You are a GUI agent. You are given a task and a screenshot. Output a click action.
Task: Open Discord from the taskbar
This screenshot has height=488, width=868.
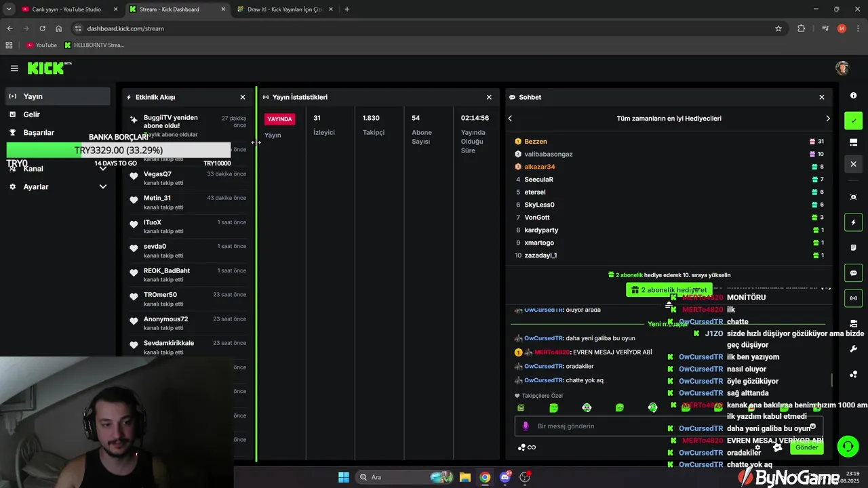pyautogui.click(x=505, y=477)
